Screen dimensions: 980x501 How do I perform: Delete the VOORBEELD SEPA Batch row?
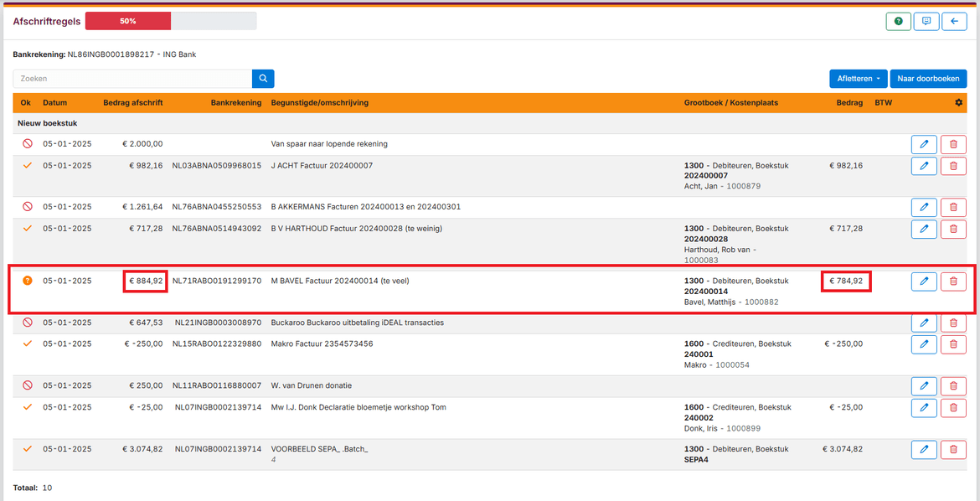coord(953,450)
